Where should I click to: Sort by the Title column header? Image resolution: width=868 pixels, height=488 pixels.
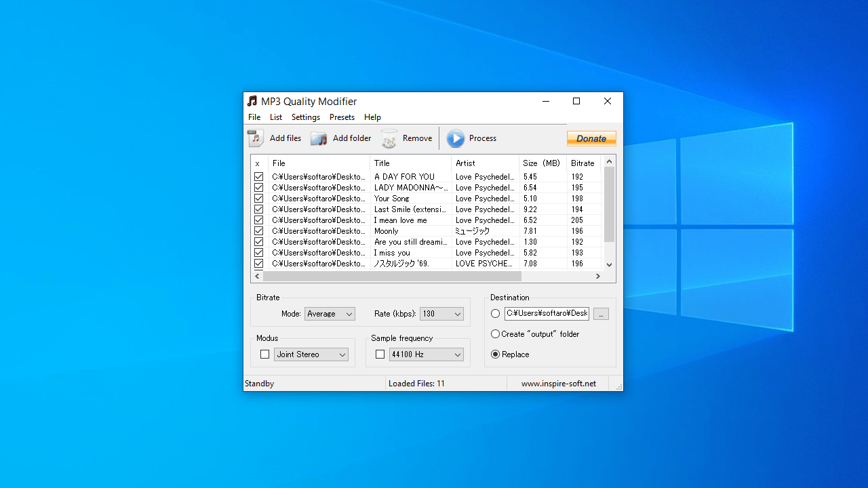click(411, 163)
